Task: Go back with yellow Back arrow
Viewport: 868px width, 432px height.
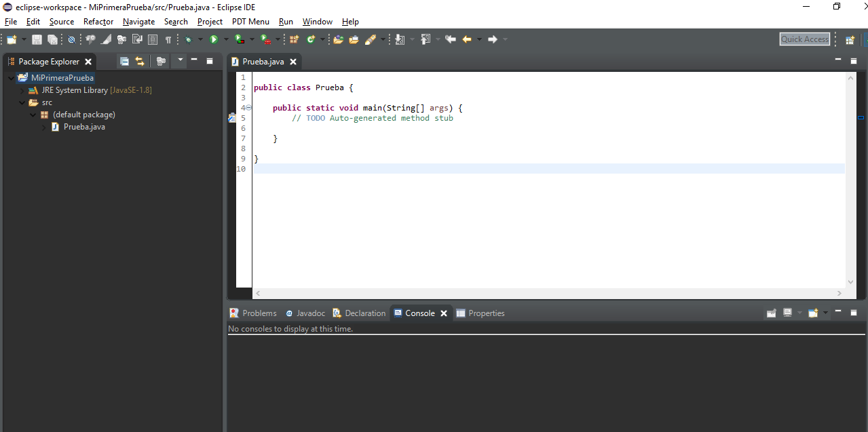Action: click(466, 40)
